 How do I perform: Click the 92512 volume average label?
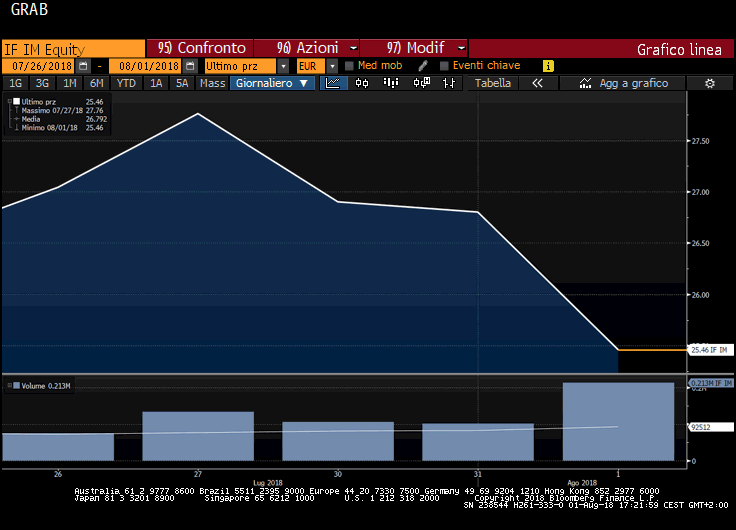(711, 427)
